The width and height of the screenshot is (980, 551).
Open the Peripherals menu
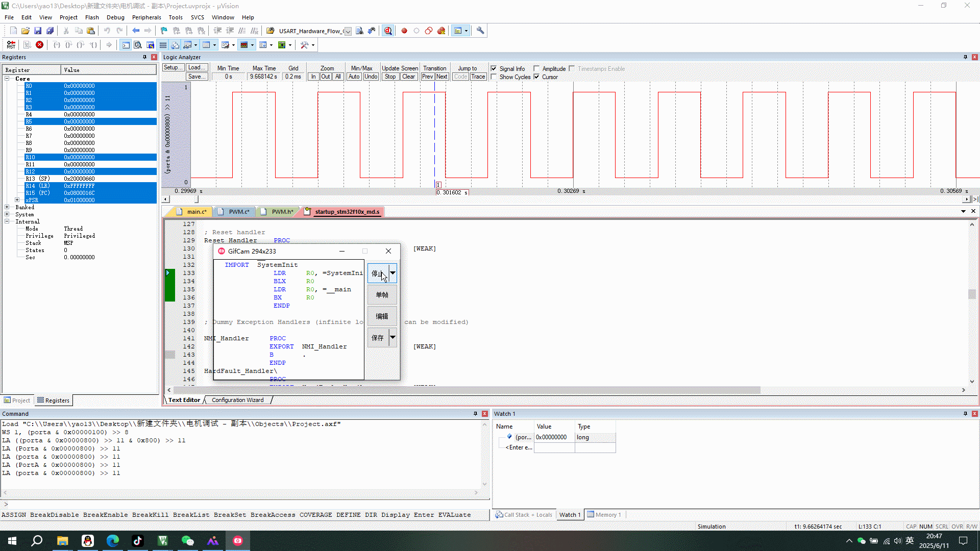[x=146, y=17]
